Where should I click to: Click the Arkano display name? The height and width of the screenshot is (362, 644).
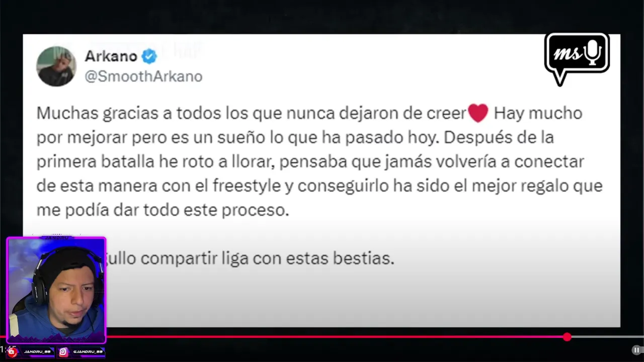[x=111, y=56]
